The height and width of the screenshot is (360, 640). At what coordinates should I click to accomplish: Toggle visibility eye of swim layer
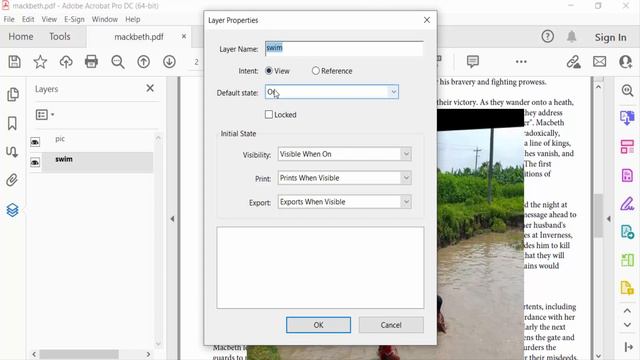tap(35, 162)
